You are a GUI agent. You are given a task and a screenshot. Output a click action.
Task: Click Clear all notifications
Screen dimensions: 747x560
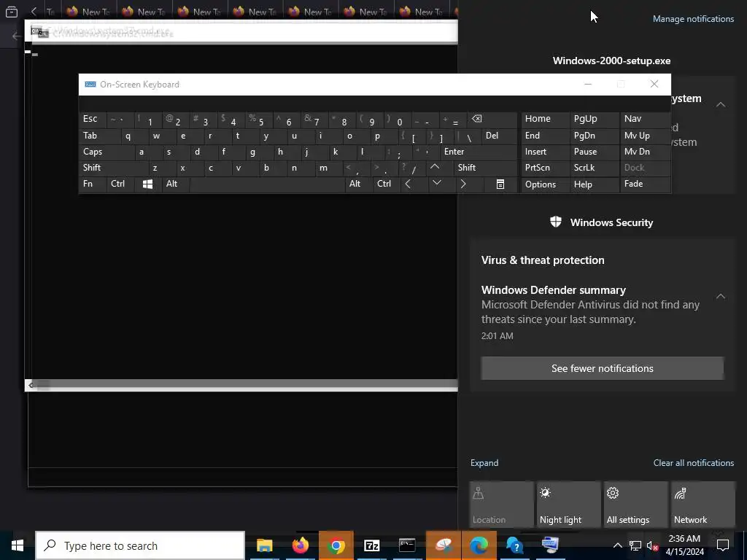coord(693,463)
